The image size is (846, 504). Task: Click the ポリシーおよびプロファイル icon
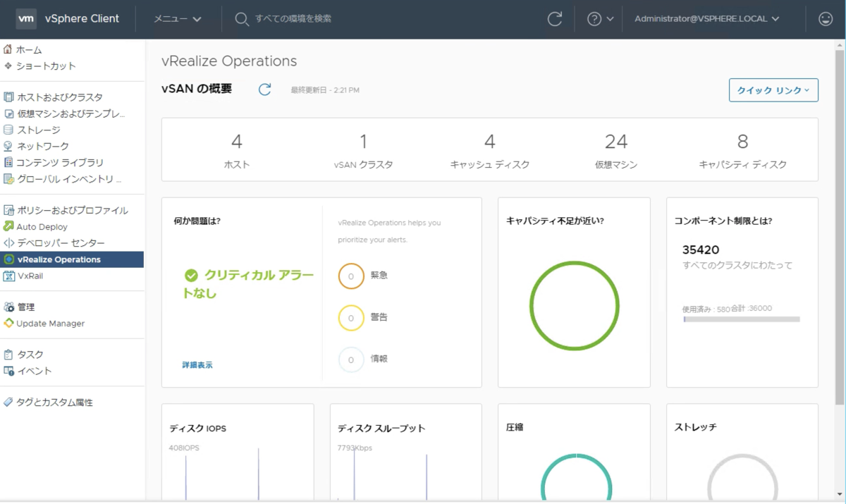pos(8,210)
